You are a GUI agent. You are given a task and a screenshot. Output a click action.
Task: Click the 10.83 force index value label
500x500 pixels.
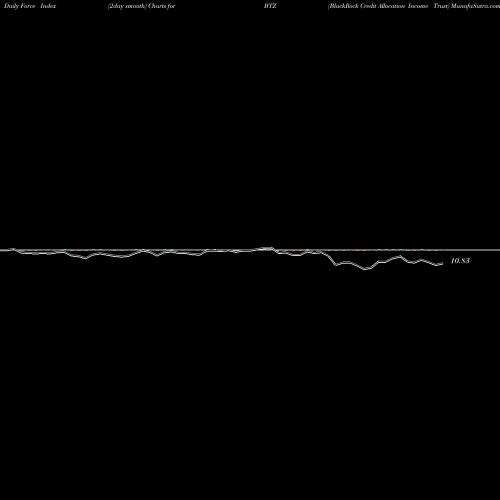pos(460,261)
